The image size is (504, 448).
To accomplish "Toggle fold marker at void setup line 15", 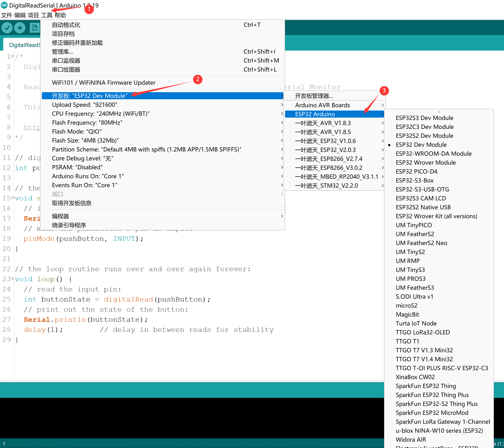I will click(12, 198).
